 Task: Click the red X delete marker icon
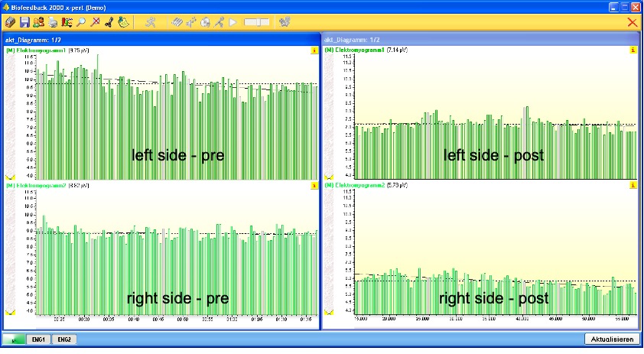click(95, 22)
